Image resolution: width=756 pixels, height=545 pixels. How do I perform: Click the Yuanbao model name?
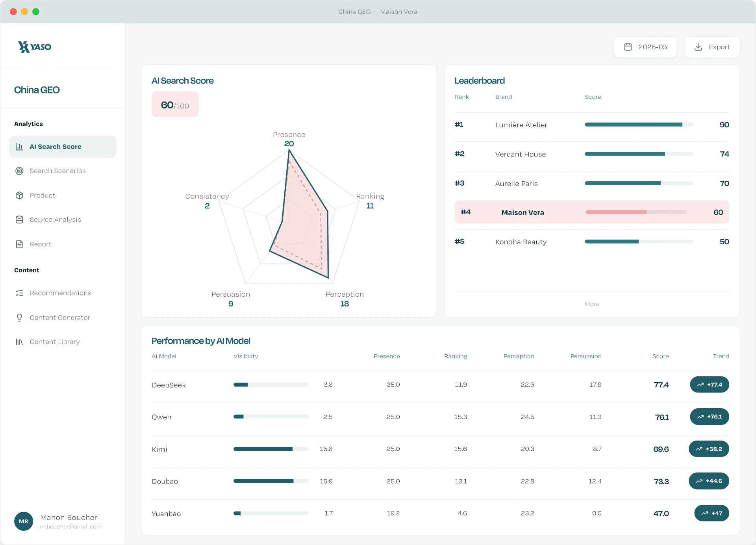tap(166, 513)
